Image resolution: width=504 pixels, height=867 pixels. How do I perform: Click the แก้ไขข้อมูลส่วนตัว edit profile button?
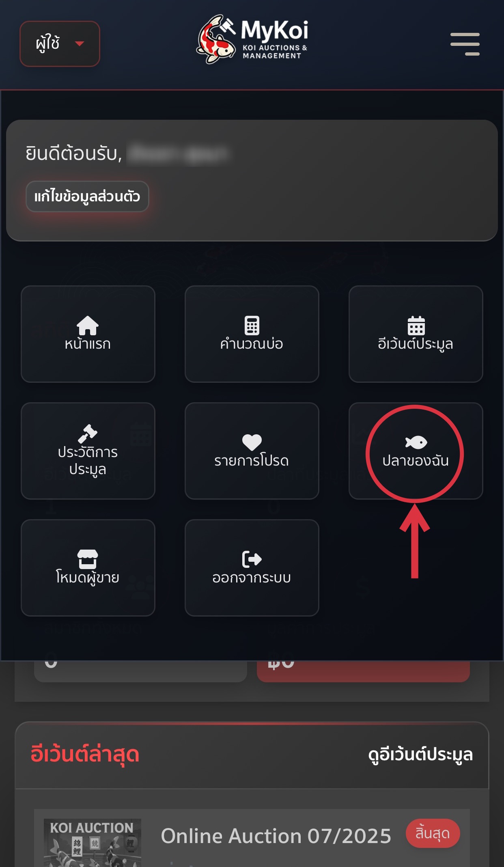pos(87,196)
